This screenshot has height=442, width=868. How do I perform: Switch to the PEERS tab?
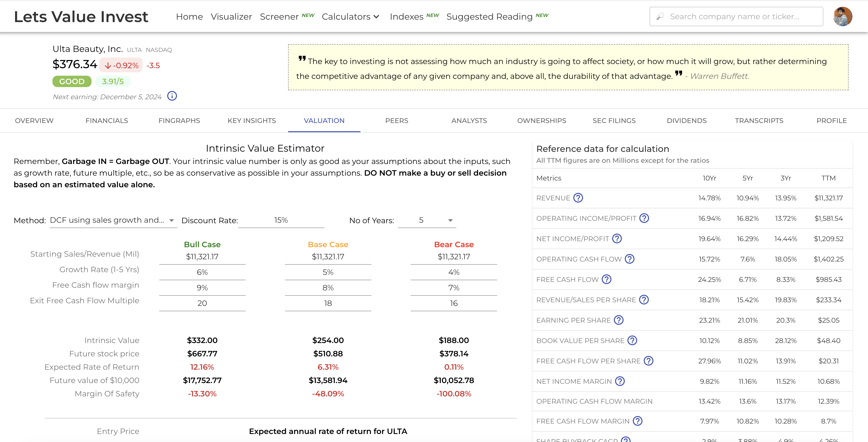[x=397, y=121]
